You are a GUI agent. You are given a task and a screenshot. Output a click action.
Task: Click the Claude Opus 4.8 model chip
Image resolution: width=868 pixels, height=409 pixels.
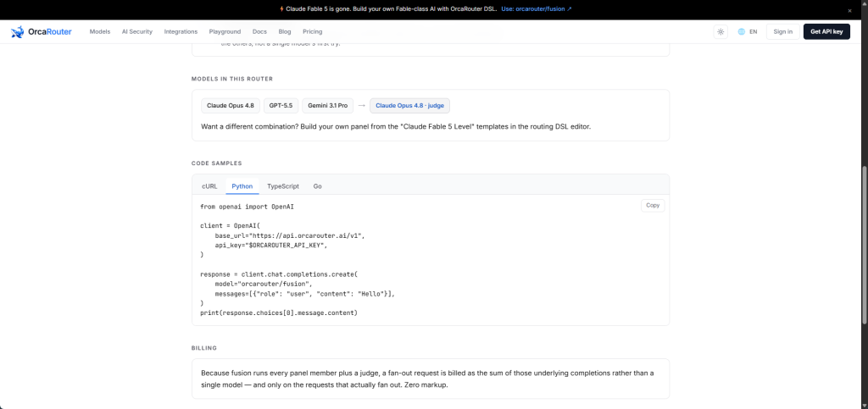pyautogui.click(x=231, y=106)
